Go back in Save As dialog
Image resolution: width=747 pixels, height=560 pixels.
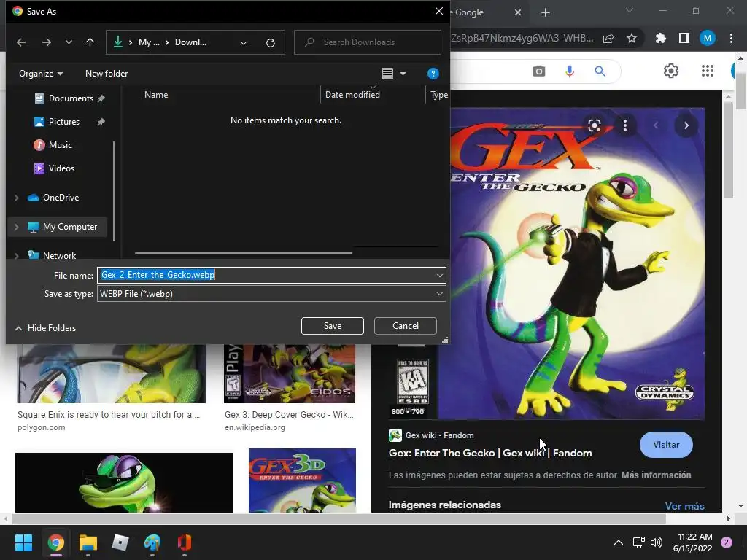tap(21, 42)
